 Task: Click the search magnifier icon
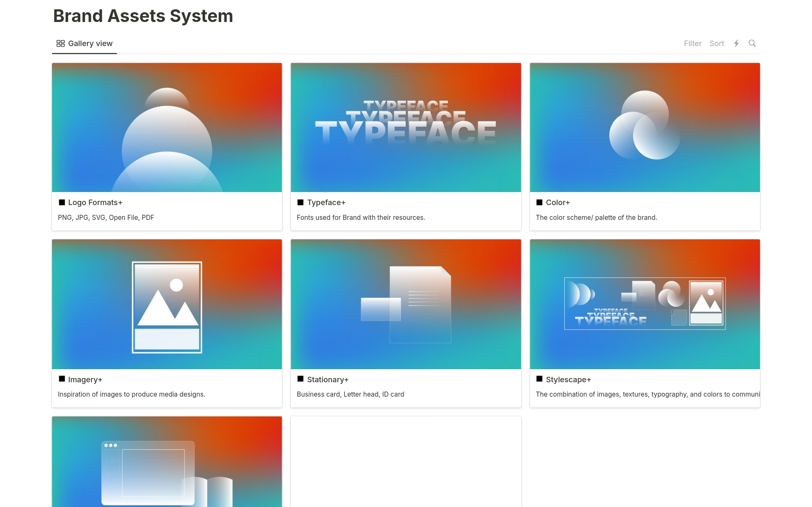pyautogui.click(x=752, y=43)
